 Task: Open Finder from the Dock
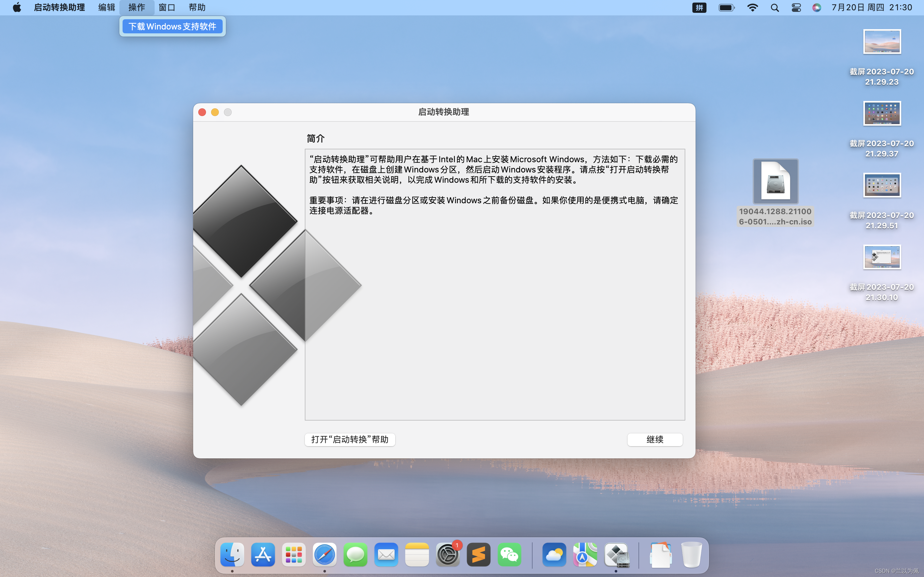(232, 555)
